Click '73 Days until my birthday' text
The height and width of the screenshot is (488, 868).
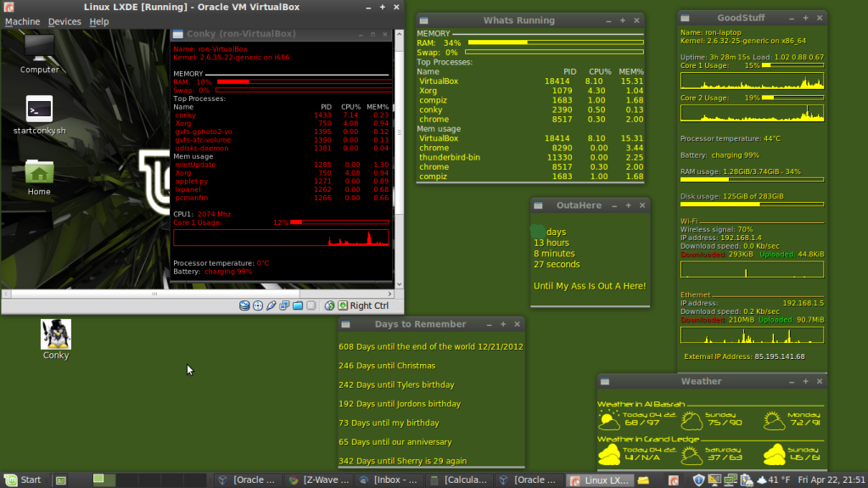click(x=389, y=423)
